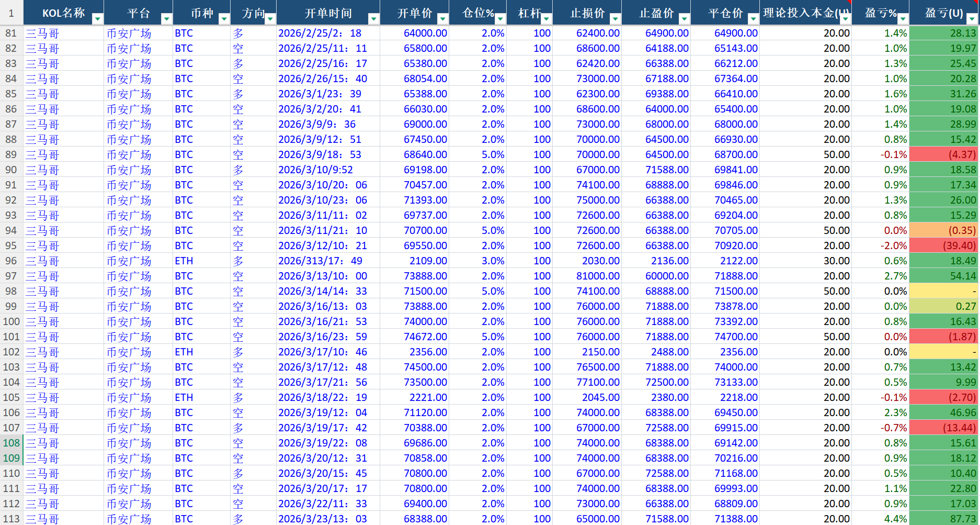Screen dimensions: 980x525
Task: Select stop-loss price 81000.00 in row 97
Action: click(x=587, y=276)
